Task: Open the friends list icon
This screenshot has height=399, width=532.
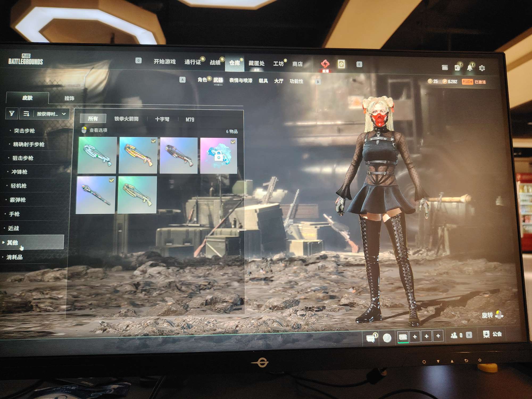Action: pyautogui.click(x=454, y=335)
